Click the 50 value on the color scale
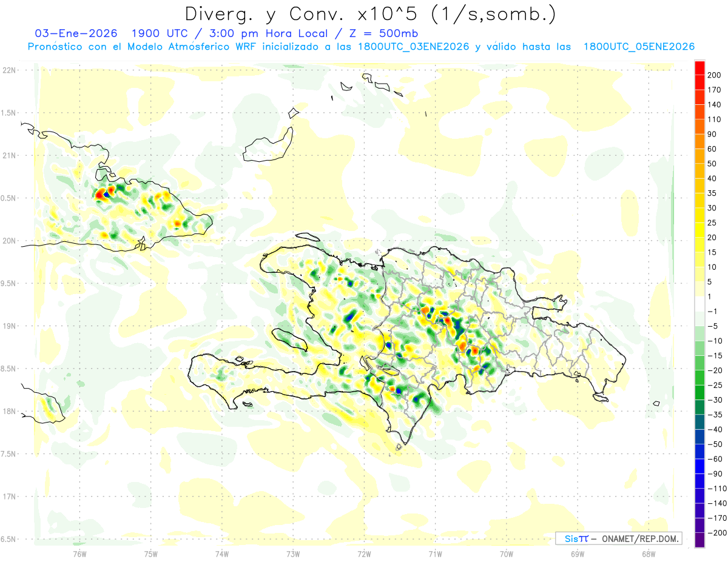The image size is (728, 562). coord(713,164)
